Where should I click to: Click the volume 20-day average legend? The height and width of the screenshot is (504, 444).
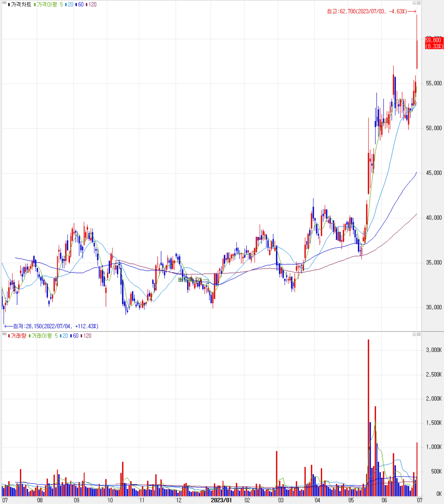click(64, 336)
